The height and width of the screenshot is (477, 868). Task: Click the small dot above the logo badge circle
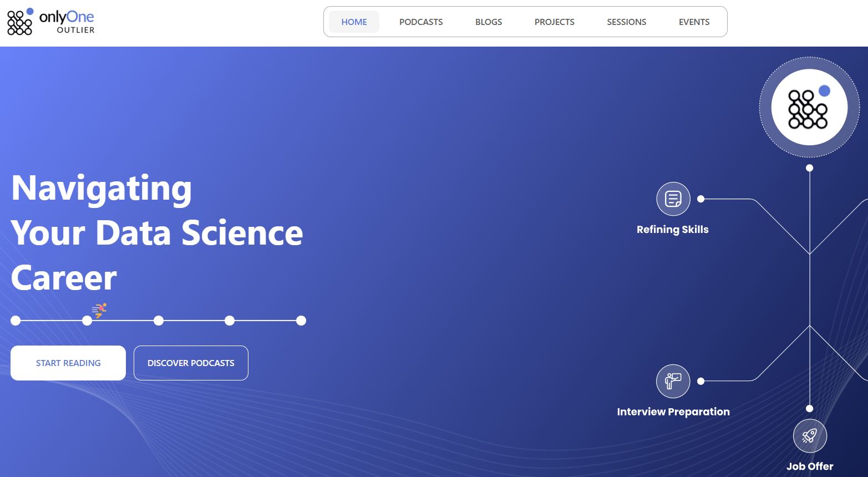pos(809,168)
